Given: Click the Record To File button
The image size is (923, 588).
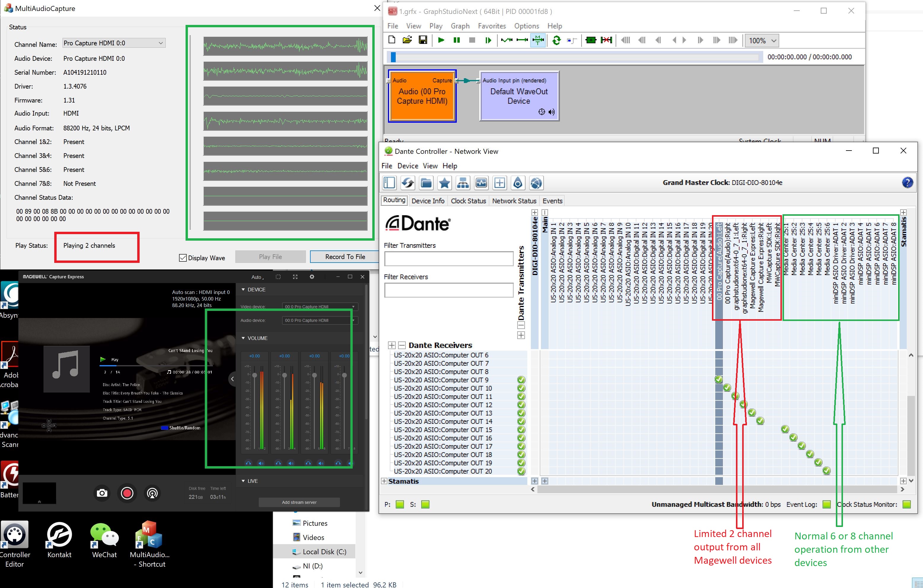Looking at the screenshot, I should [x=345, y=257].
